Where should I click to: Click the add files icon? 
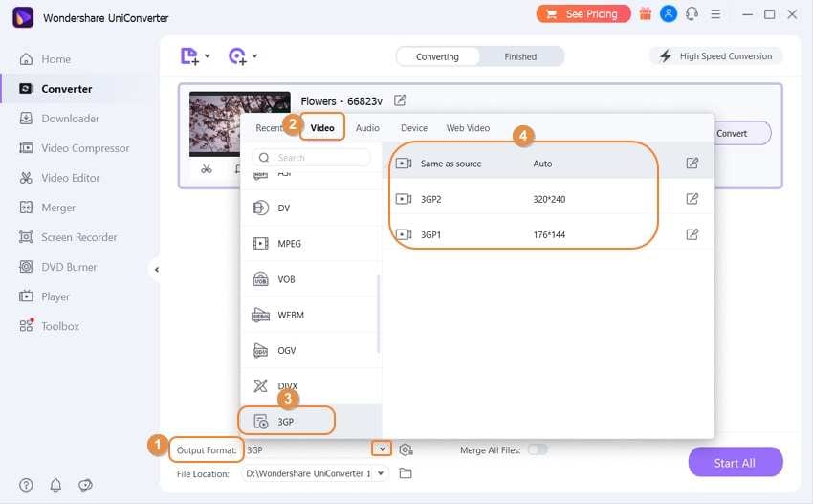click(x=189, y=56)
